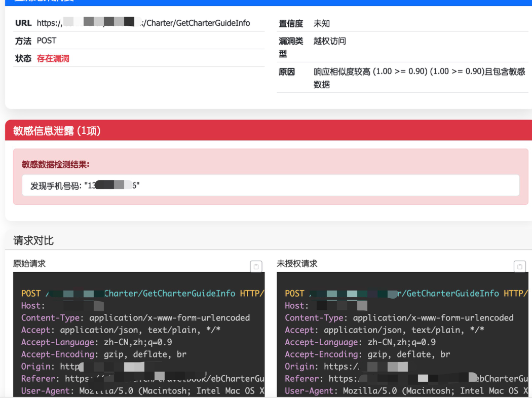Click the 请求对比 section heading
This screenshot has height=398, width=532.
pyautogui.click(x=33, y=240)
